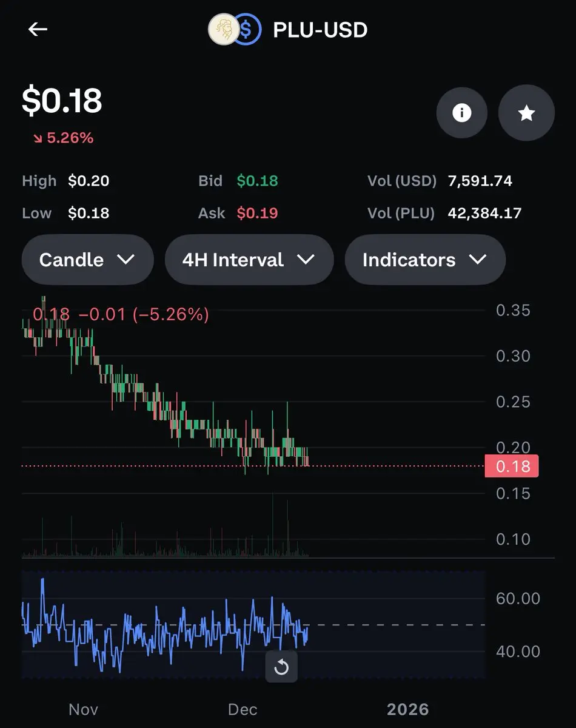576x728 pixels.
Task: Add PLU-USD to favorites with star
Action: click(x=526, y=113)
